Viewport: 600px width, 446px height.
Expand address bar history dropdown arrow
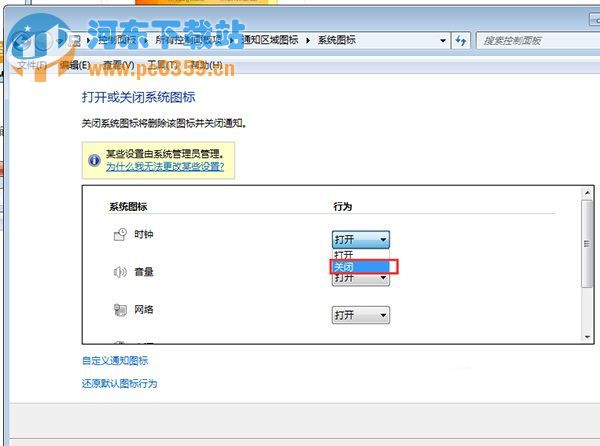click(443, 41)
